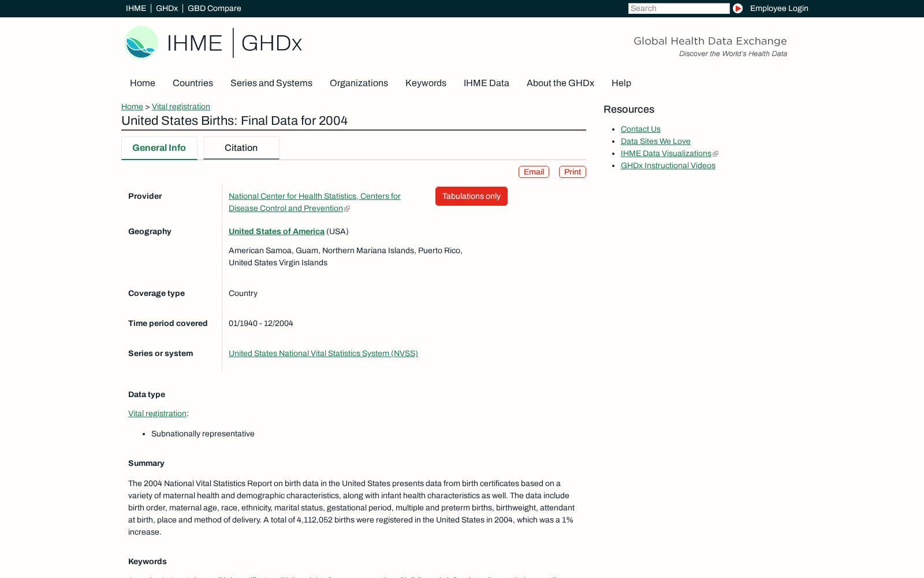
Task: Open the IHME link in top bar
Action: click(136, 8)
